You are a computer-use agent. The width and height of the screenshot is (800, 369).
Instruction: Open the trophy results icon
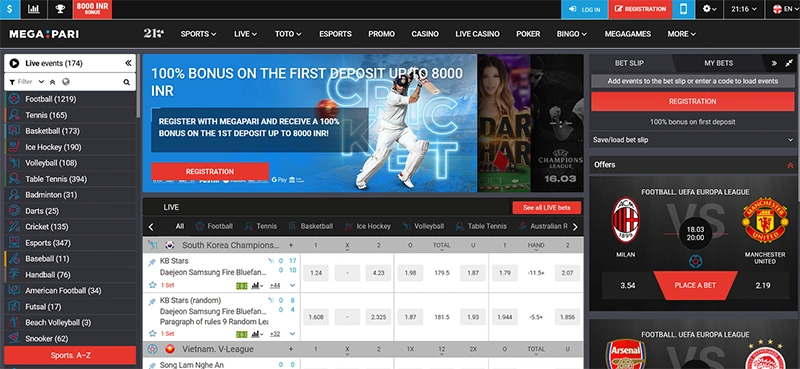tap(60, 9)
